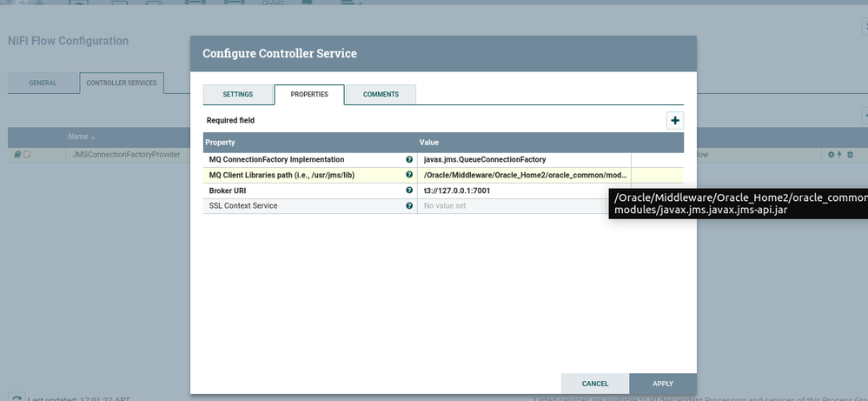Delete controller service using trash icon
The width and height of the screenshot is (868, 401).
coord(850,155)
